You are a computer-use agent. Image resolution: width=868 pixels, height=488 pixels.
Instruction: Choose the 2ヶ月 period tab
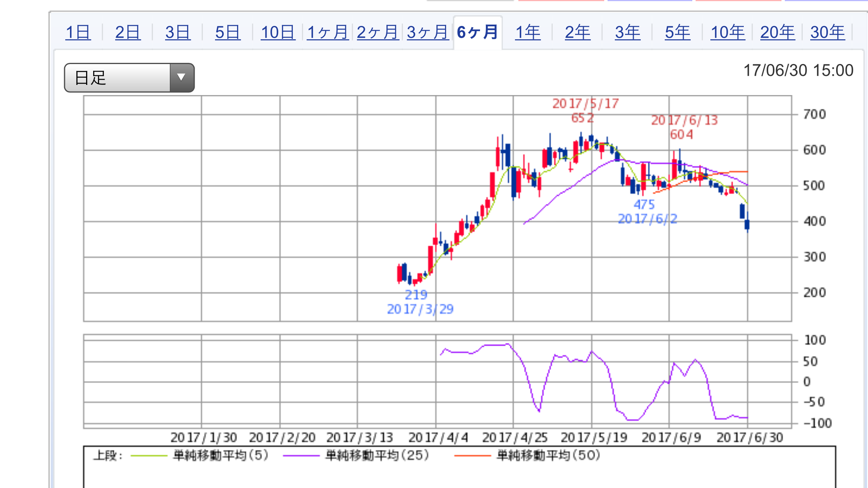click(x=377, y=32)
